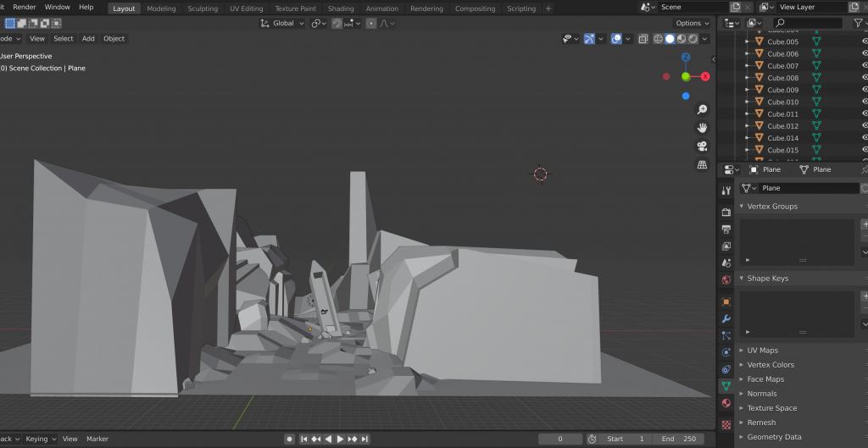Image resolution: width=868 pixels, height=448 pixels.
Task: Switch orthographic/perspective with the grid icon
Action: point(702,164)
